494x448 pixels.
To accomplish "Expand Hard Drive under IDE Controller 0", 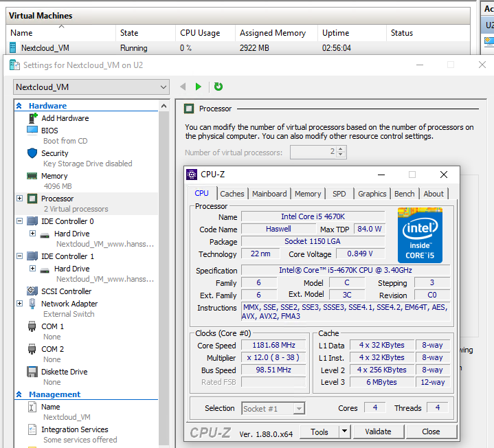I will [x=32, y=233].
